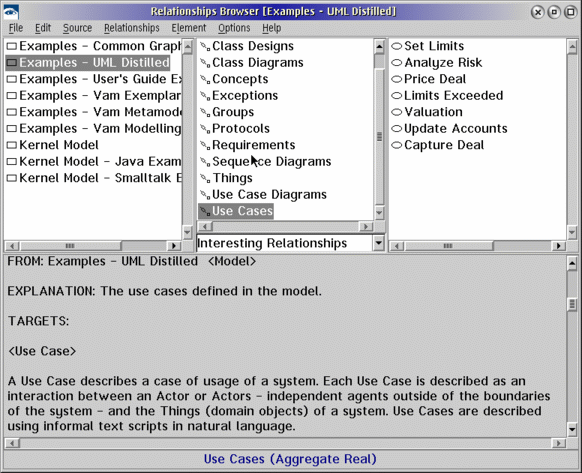The image size is (582, 473).
Task: Click the relationships list vertical scrollbar thumb
Action: coord(379,136)
